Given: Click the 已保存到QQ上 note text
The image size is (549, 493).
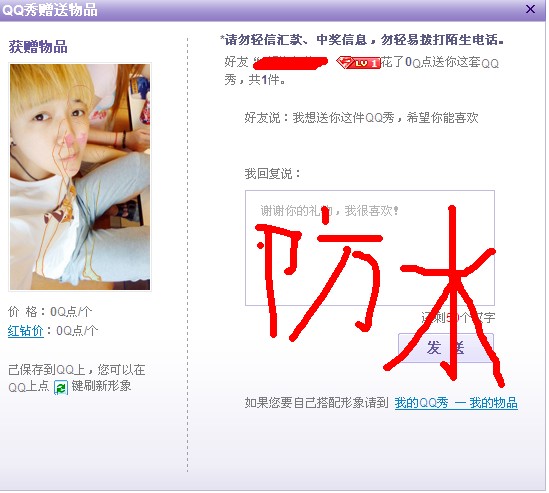Looking at the screenshot, I should pos(77,378).
